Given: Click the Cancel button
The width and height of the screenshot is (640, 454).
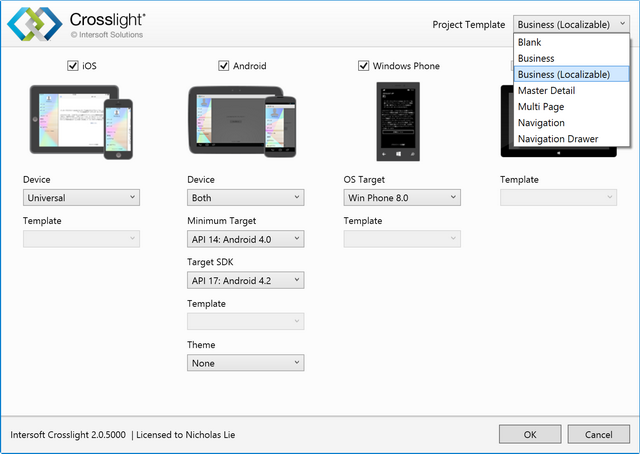Looking at the screenshot, I should click(x=598, y=434).
